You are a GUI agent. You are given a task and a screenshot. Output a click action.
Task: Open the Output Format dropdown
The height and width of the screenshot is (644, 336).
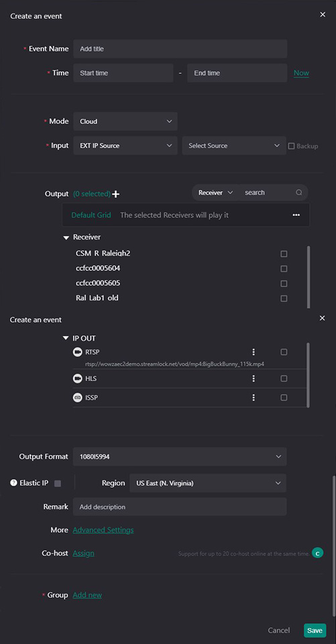pyautogui.click(x=180, y=457)
